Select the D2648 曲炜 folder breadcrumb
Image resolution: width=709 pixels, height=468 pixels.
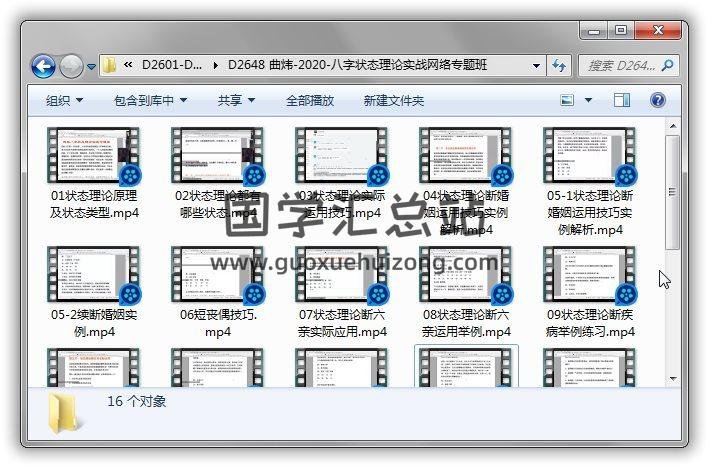tap(357, 65)
